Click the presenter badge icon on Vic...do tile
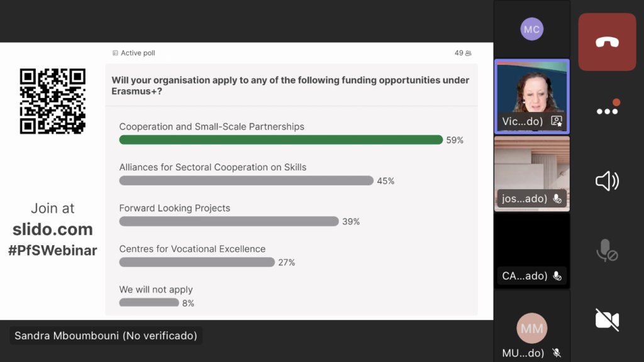644x362 pixels. [x=557, y=121]
